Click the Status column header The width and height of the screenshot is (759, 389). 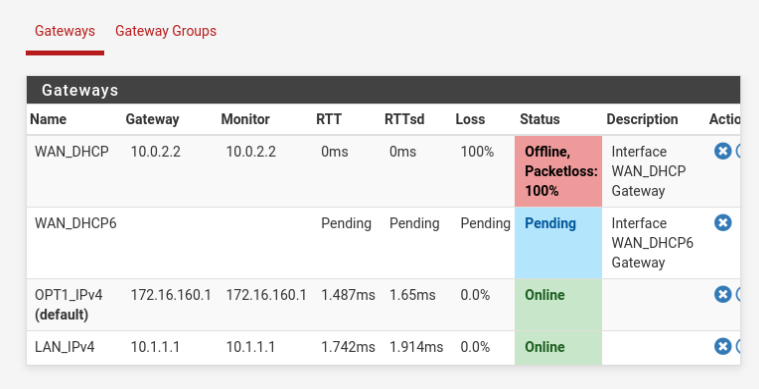click(x=540, y=120)
